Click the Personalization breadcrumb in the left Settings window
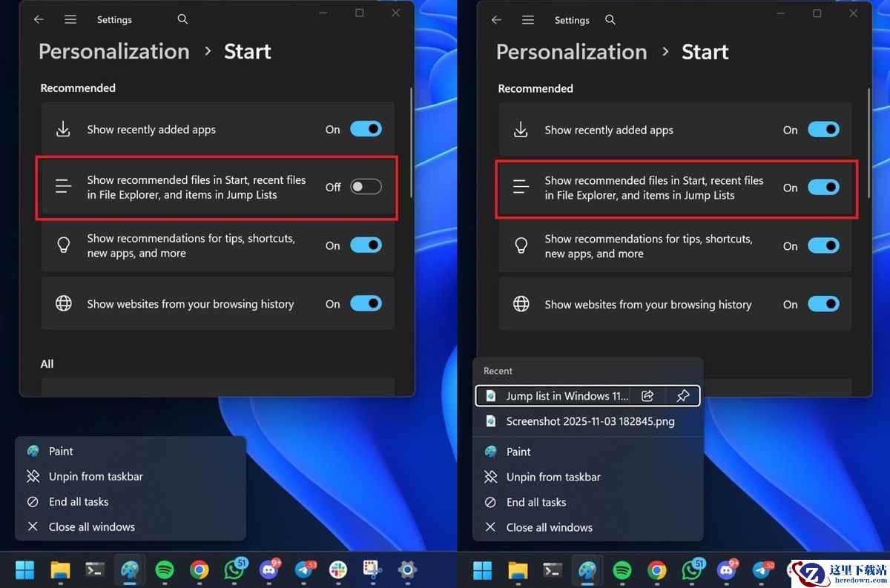The height and width of the screenshot is (588, 890). [x=113, y=51]
